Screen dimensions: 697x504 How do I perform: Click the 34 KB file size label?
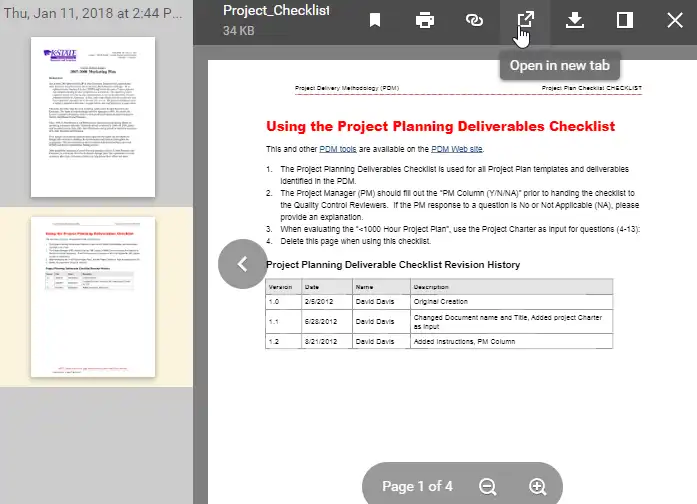[x=239, y=31]
